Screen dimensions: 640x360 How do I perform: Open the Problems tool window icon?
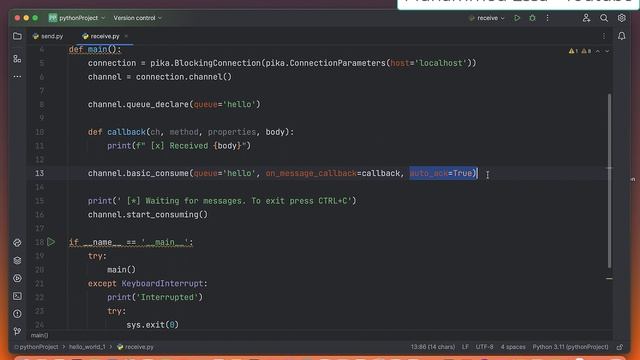(17, 314)
